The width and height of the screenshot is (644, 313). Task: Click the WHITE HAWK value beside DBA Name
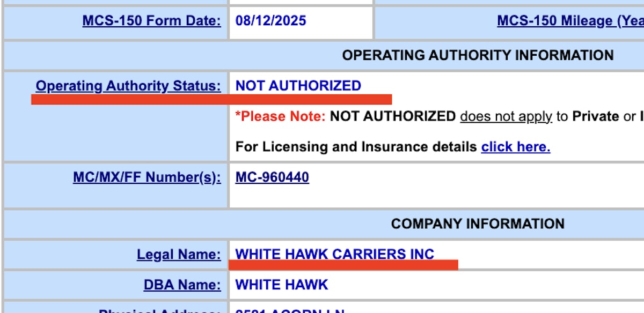pos(282,285)
